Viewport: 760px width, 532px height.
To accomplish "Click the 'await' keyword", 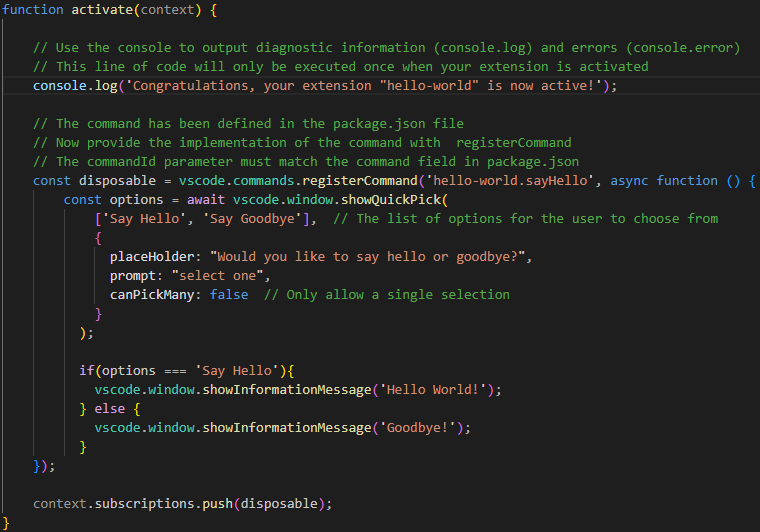I will [x=206, y=200].
